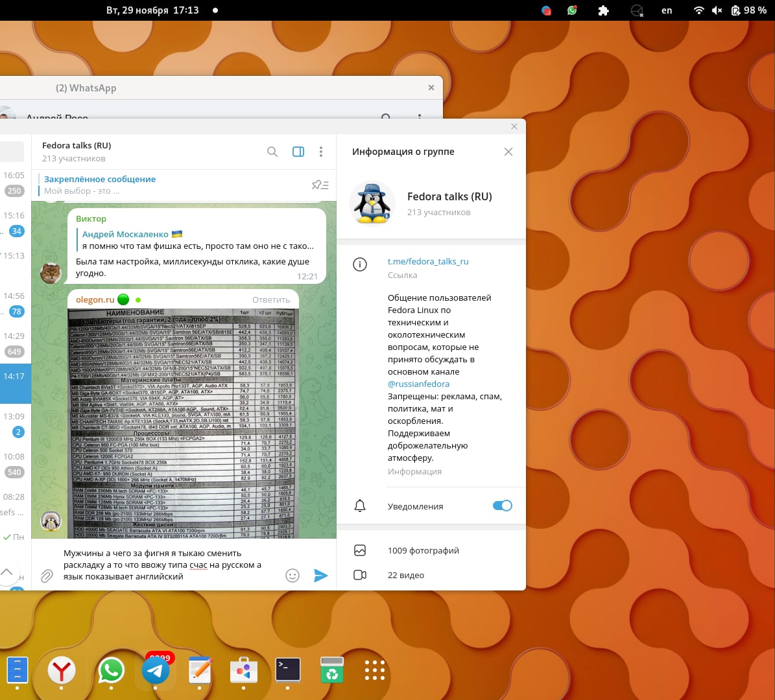Toggle the Уведомления notifications switch

[502, 506]
